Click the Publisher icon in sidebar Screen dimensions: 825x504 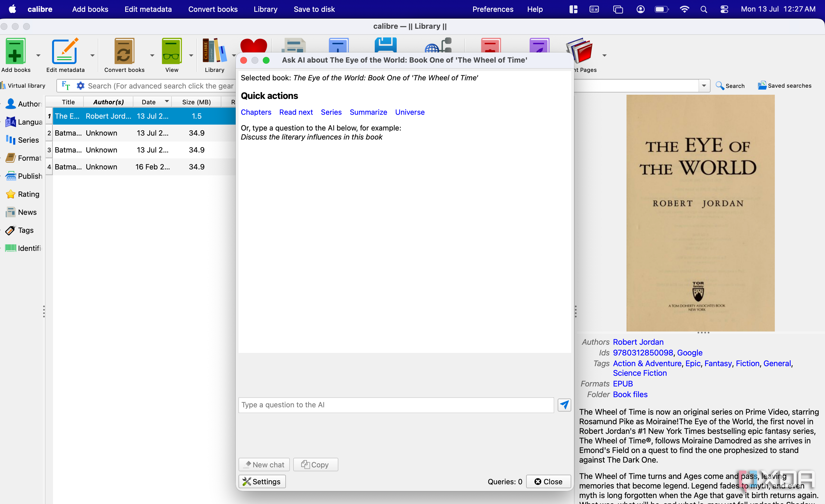coord(11,176)
